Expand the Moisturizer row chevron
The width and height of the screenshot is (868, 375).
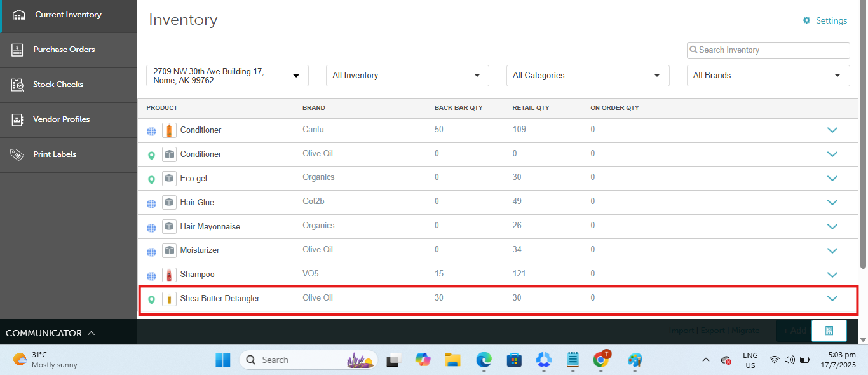pos(832,251)
